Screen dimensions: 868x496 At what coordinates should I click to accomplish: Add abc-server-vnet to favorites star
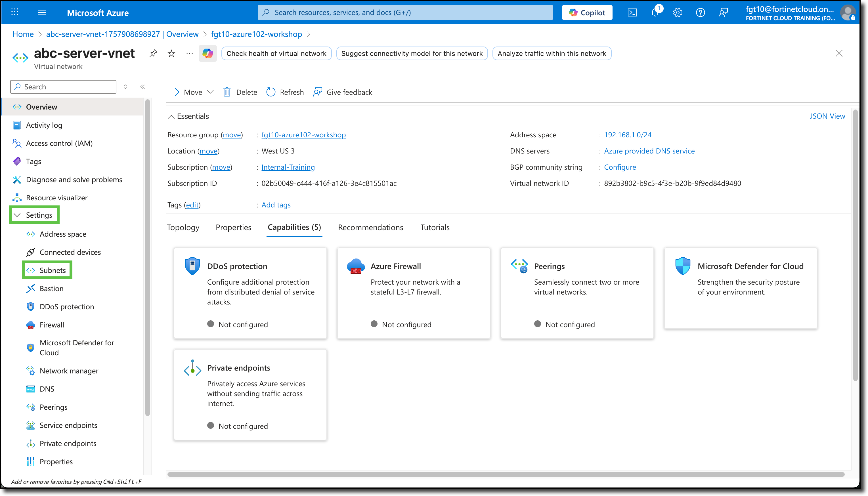(x=171, y=53)
